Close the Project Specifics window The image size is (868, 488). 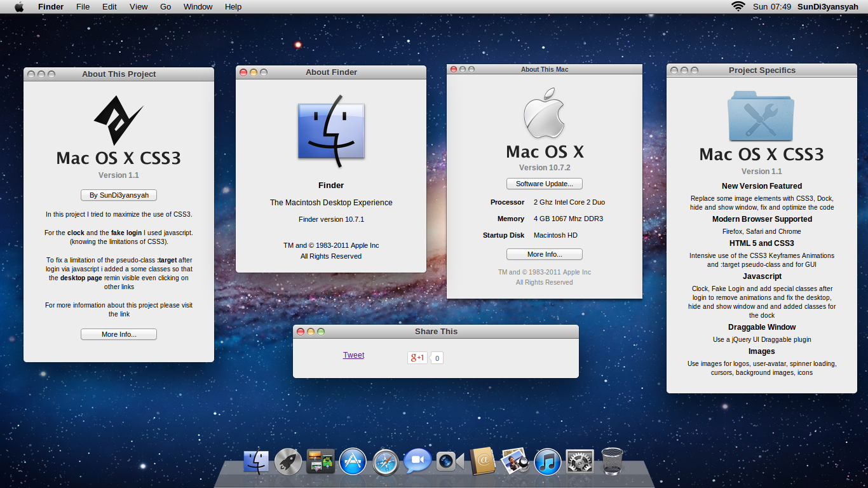[x=674, y=71]
